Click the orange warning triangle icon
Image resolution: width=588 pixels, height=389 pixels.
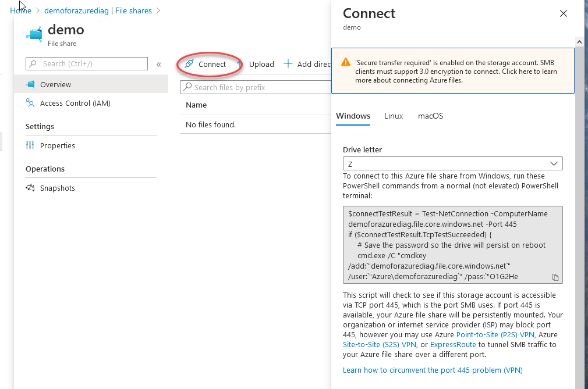tap(346, 62)
